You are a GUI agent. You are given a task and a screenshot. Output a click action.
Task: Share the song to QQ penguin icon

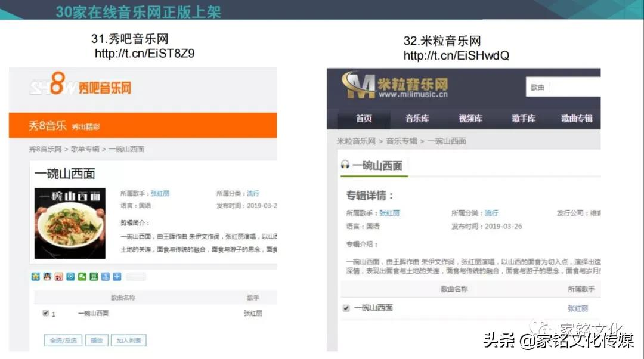pyautogui.click(x=47, y=276)
